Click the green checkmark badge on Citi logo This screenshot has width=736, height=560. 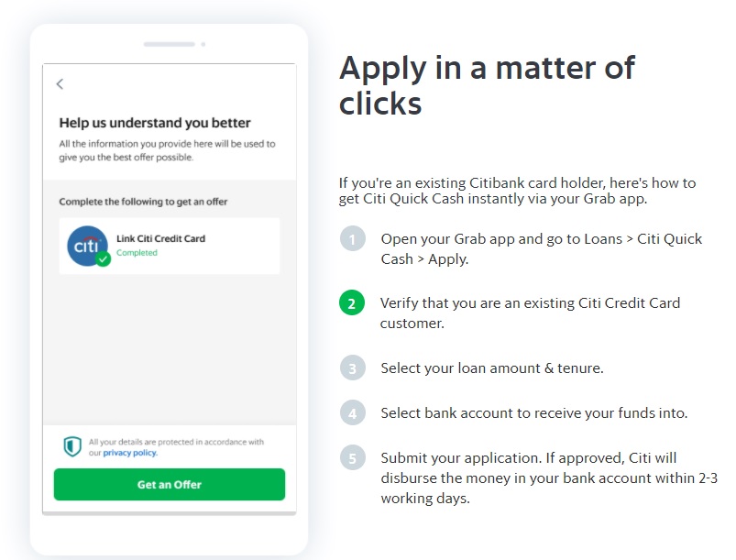(104, 259)
